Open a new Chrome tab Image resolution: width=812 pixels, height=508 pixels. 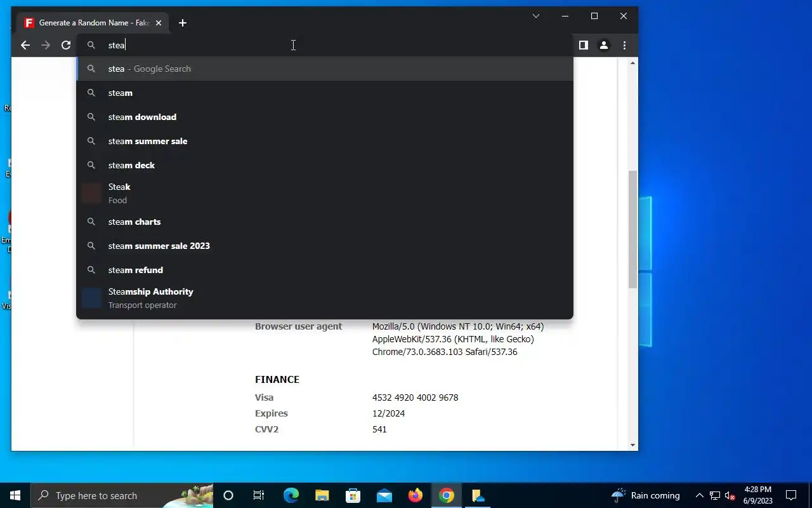(x=183, y=23)
